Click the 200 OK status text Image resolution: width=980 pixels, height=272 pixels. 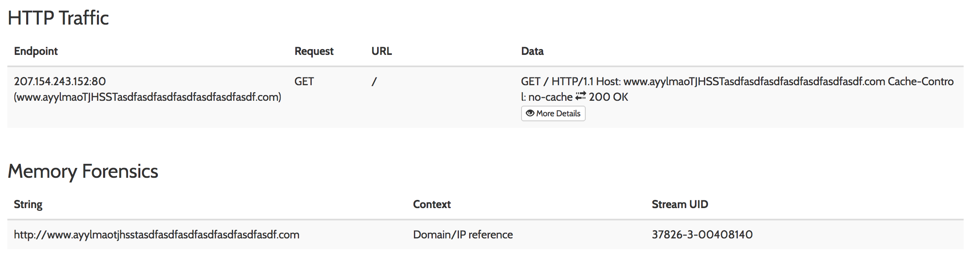click(609, 97)
